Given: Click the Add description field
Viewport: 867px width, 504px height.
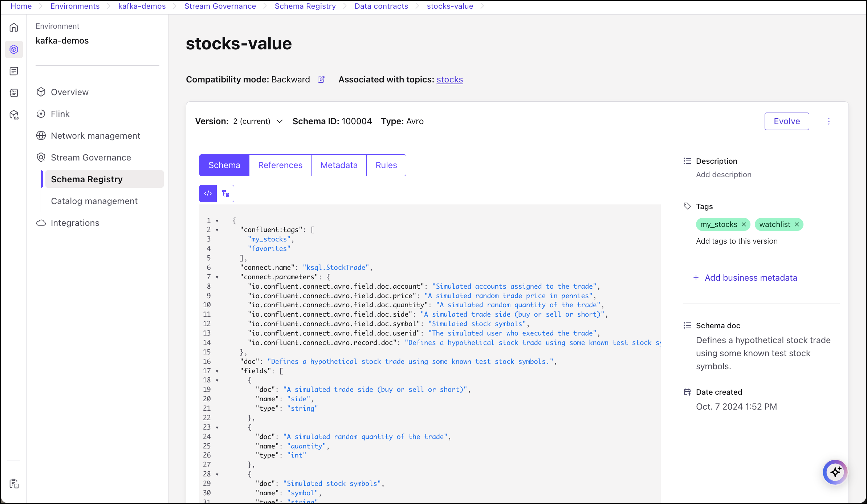Looking at the screenshot, I should point(724,175).
